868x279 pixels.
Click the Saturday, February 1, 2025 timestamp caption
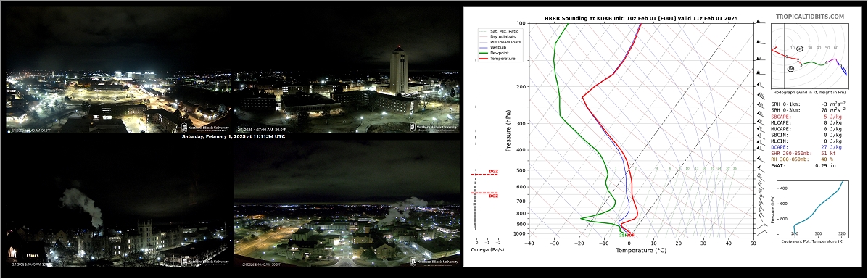(233, 136)
